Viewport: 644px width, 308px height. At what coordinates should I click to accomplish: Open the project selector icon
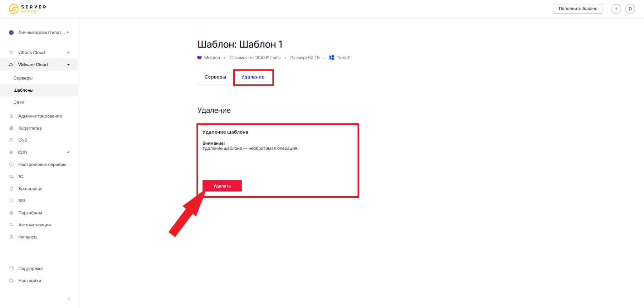pyautogui.click(x=11, y=33)
